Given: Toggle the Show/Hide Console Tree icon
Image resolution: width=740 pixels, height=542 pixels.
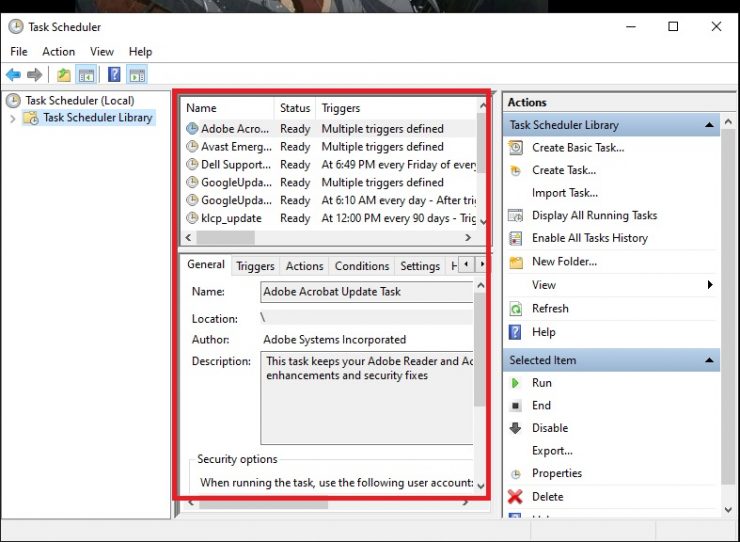Looking at the screenshot, I should point(86,75).
